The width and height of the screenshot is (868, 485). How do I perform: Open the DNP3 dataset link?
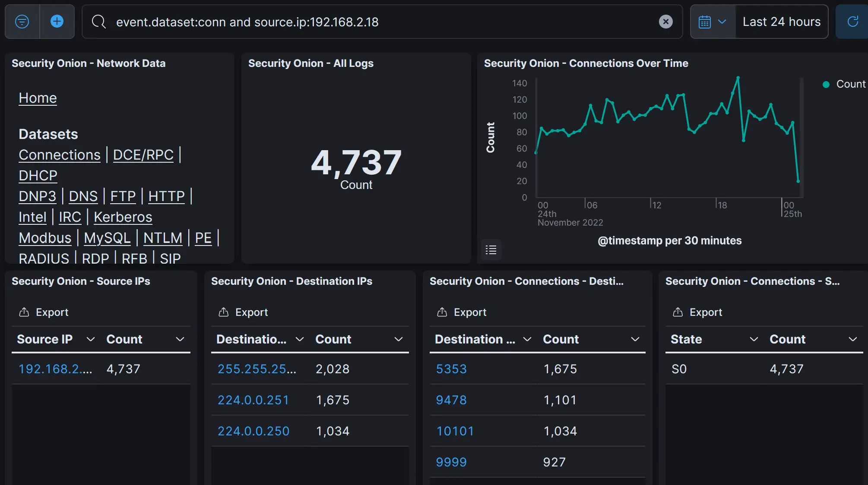37,196
